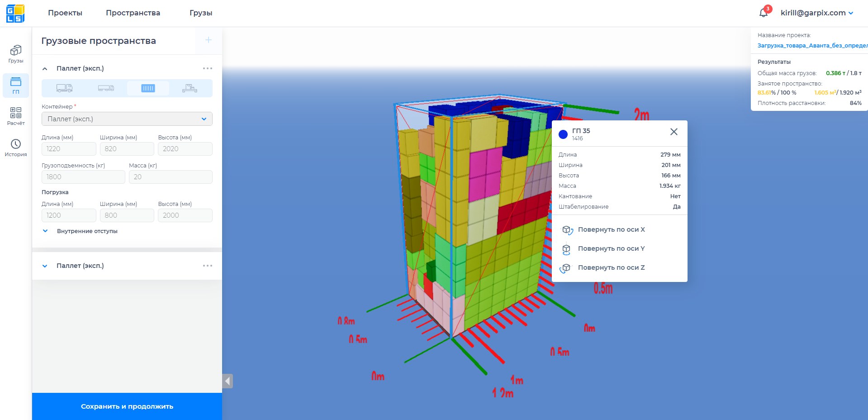Select the pallet with boxes type icon
Image resolution: width=868 pixels, height=420 pixels.
point(190,88)
